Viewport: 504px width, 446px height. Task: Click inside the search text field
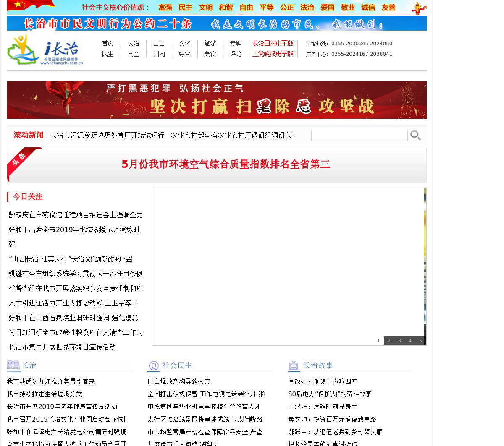tap(359, 135)
